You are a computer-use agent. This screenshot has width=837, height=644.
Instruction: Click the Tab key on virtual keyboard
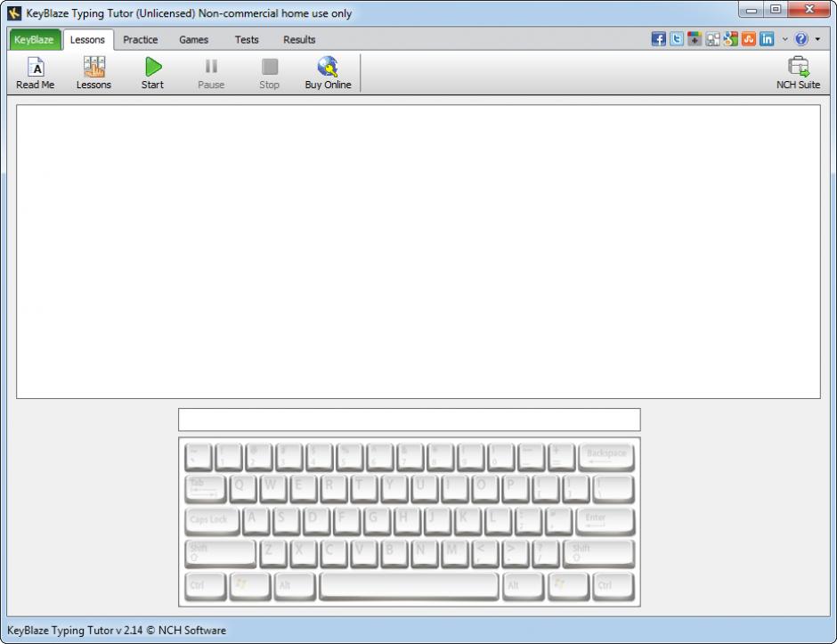tap(206, 489)
